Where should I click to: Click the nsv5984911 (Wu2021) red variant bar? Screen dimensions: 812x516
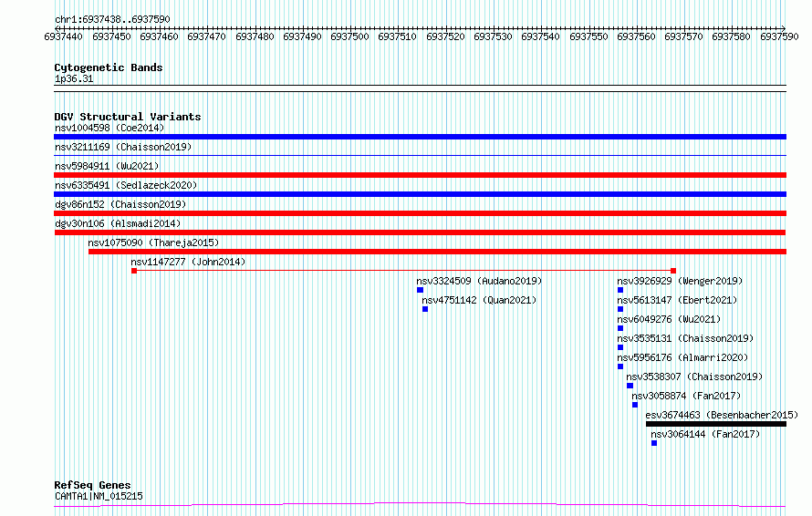(x=420, y=175)
